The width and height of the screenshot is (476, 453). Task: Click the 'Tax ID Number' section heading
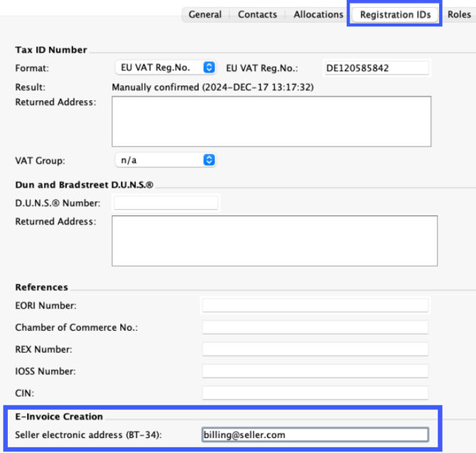click(x=51, y=50)
